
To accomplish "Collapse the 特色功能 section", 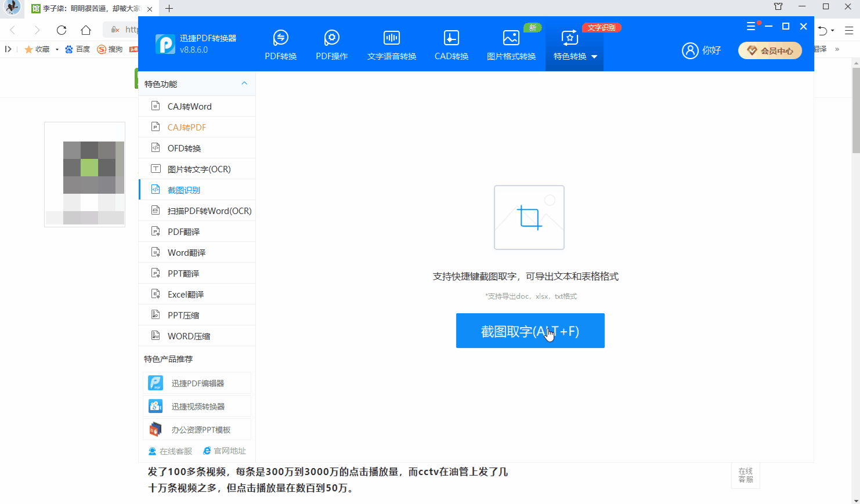I will (244, 83).
